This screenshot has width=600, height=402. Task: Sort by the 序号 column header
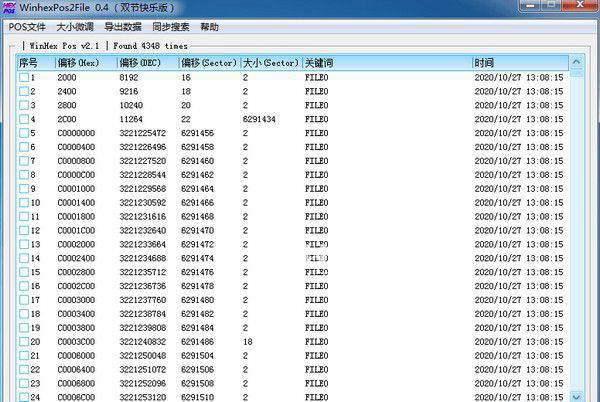pyautogui.click(x=36, y=63)
